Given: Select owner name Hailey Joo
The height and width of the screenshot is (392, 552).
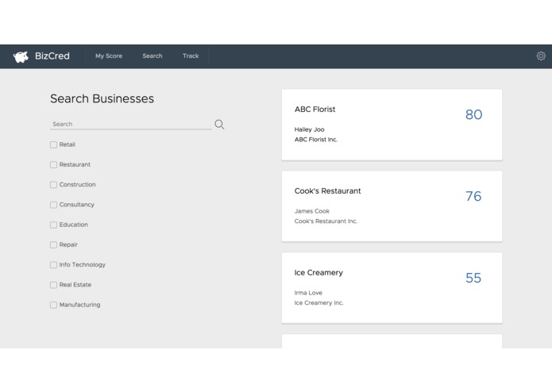Looking at the screenshot, I should (x=309, y=129).
